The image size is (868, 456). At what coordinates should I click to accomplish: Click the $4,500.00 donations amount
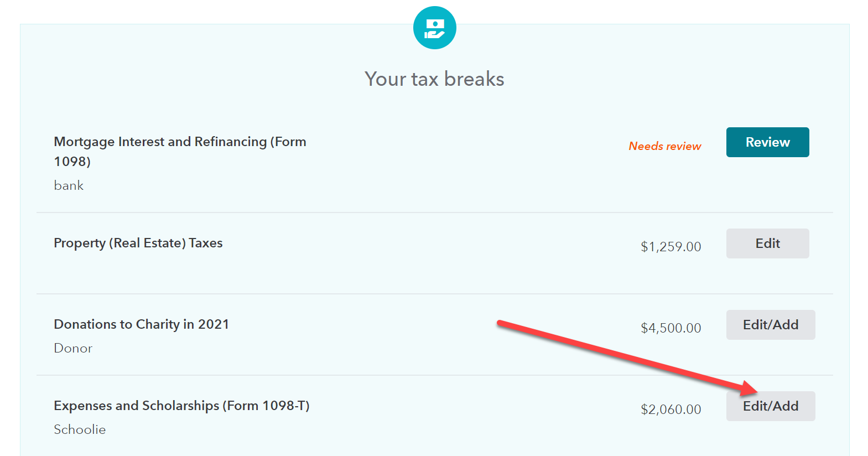[671, 328]
